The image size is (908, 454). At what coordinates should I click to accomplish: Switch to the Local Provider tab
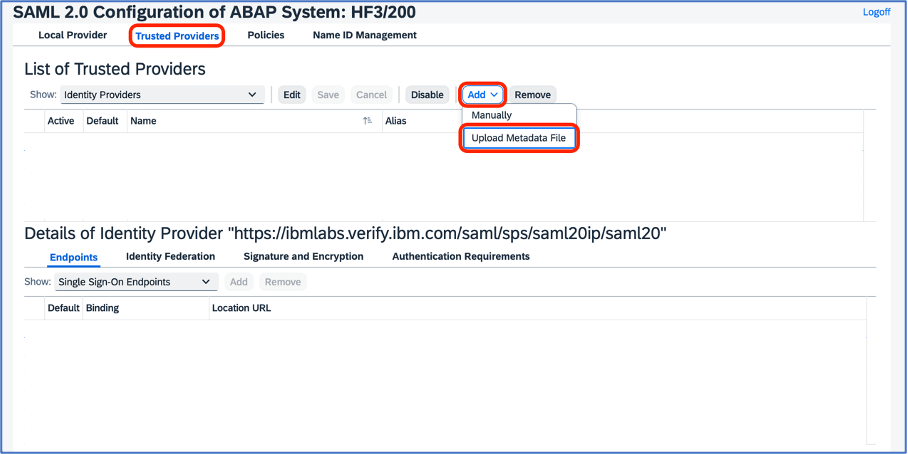tap(72, 35)
